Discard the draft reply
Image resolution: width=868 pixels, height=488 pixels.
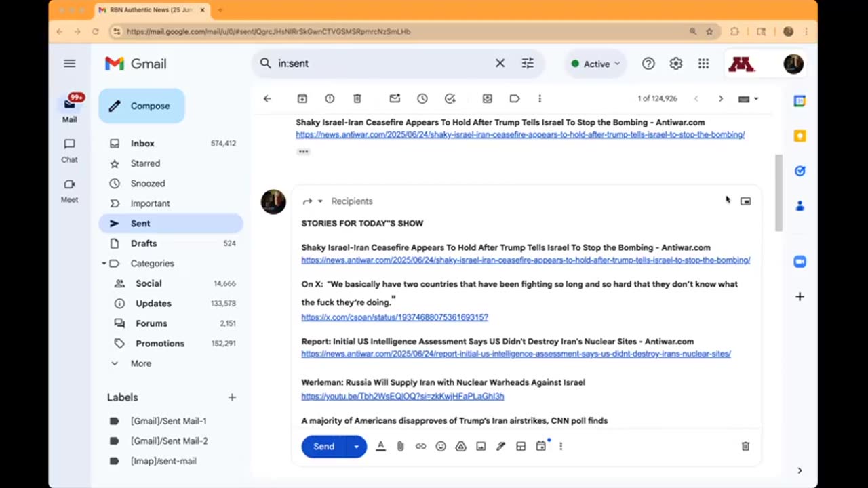coord(745,446)
